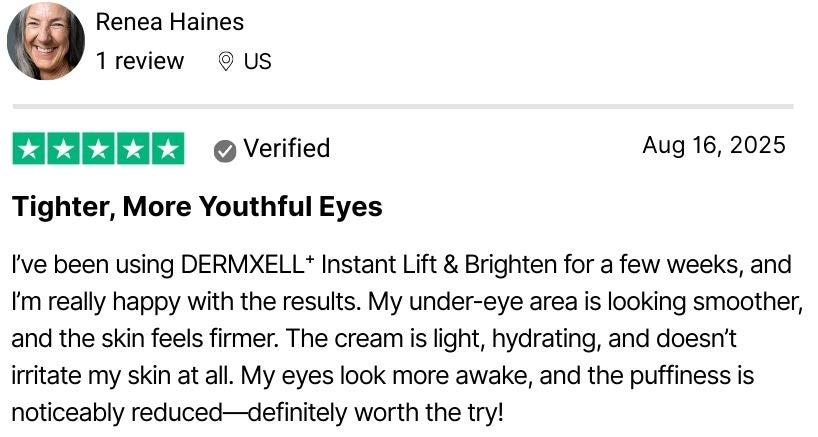Click the second green rating star
818x437 pixels.
point(64,149)
